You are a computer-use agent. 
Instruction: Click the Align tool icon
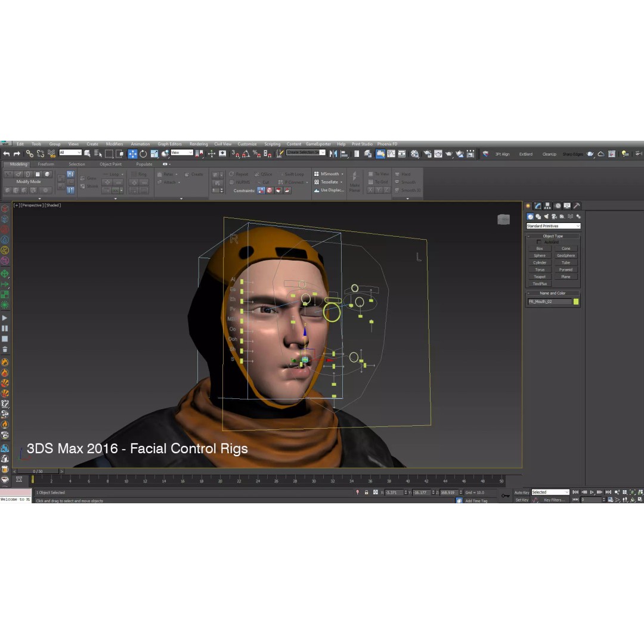(x=344, y=154)
